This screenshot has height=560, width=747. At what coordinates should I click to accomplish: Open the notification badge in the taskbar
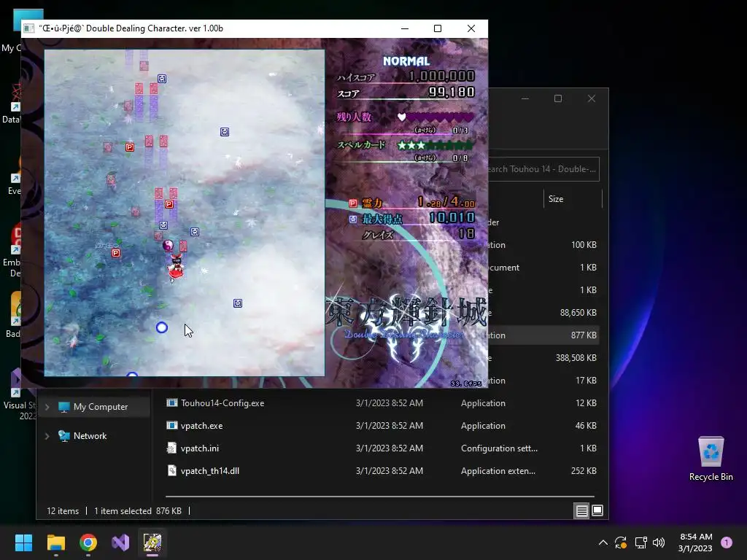tap(727, 542)
